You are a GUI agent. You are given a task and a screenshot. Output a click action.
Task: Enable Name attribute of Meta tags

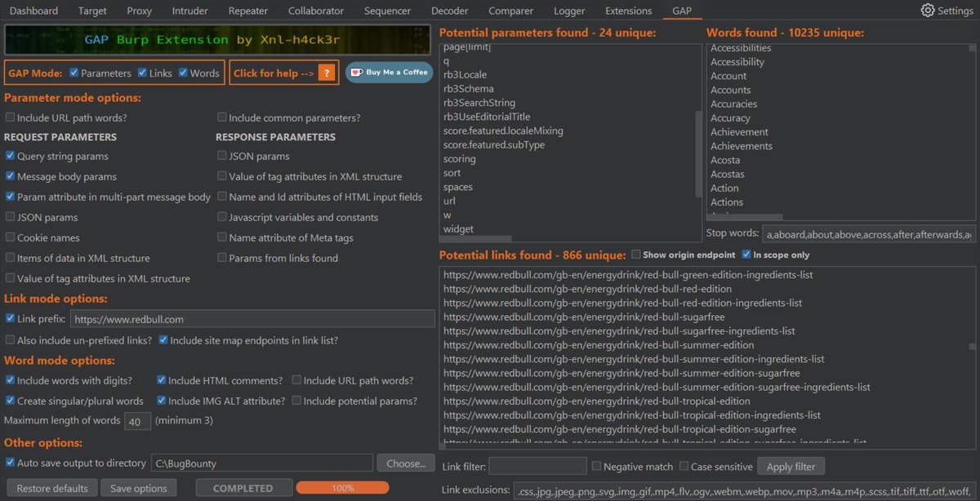pyautogui.click(x=222, y=237)
